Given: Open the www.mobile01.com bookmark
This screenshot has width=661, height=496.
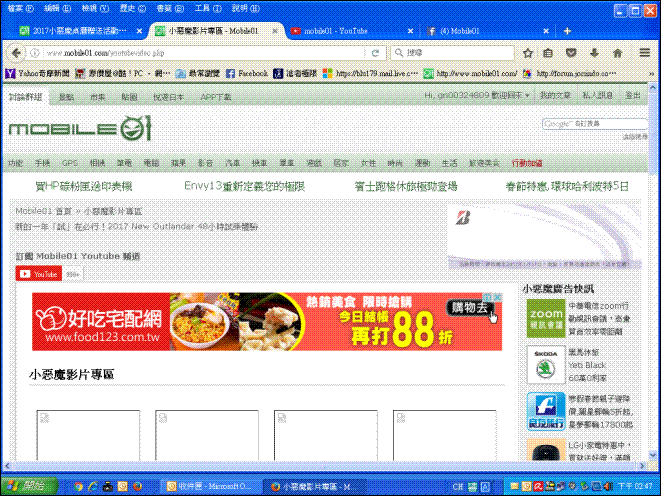Looking at the screenshot, I should click(471, 73).
